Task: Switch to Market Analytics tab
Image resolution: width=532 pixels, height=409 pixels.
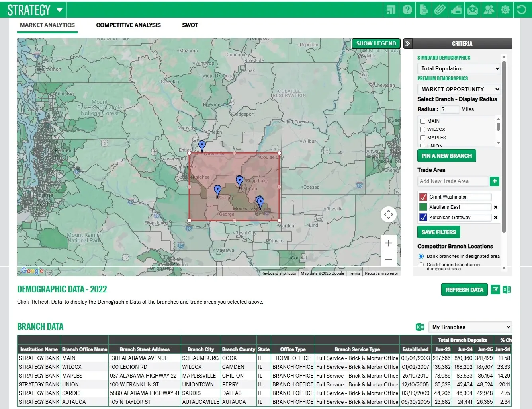Action: [x=47, y=25]
